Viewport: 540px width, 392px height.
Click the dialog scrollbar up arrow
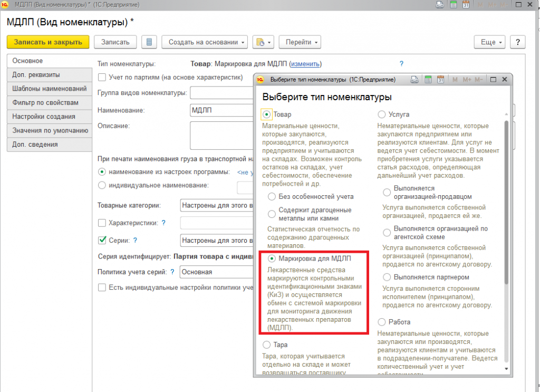(x=506, y=114)
